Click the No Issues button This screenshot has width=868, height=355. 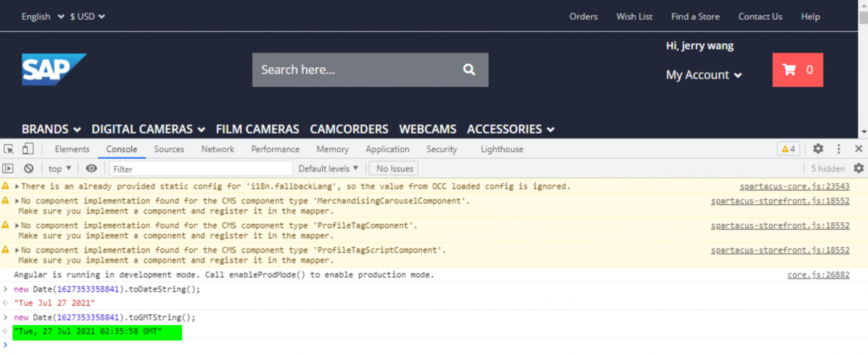tap(394, 168)
